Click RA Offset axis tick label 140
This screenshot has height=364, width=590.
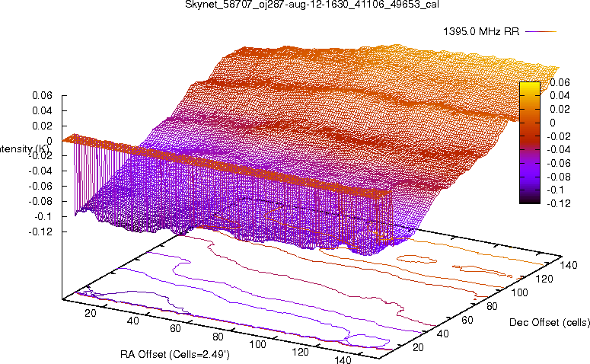tap(343, 360)
